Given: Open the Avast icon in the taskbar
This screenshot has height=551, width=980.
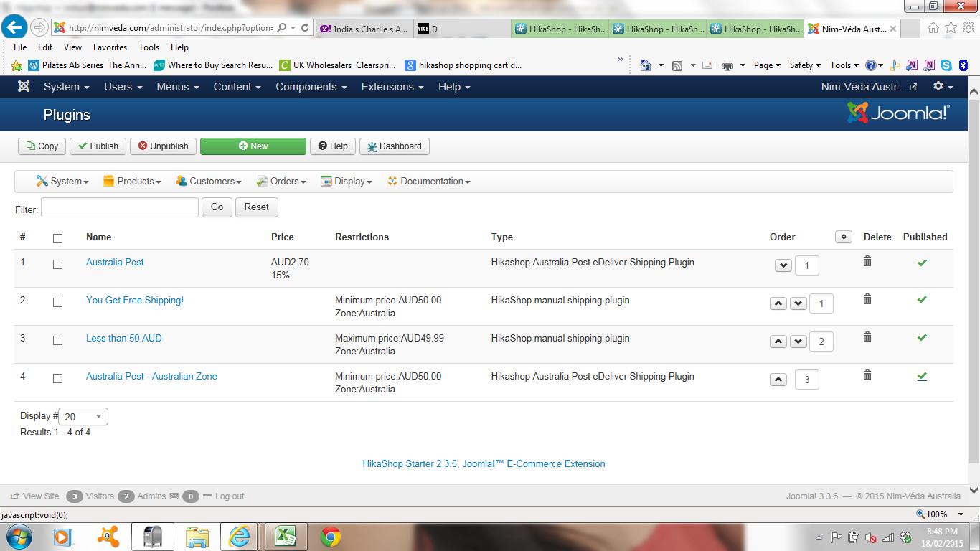Looking at the screenshot, I should tap(108, 536).
